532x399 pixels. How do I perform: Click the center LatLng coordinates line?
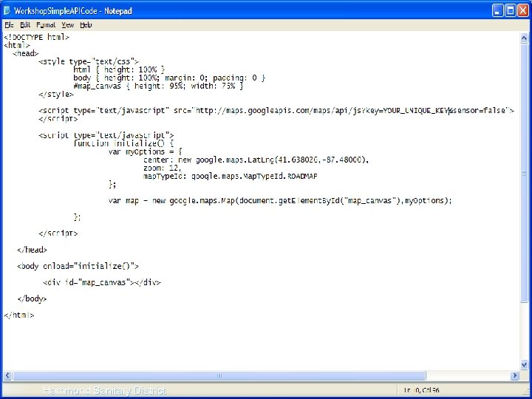click(x=256, y=160)
